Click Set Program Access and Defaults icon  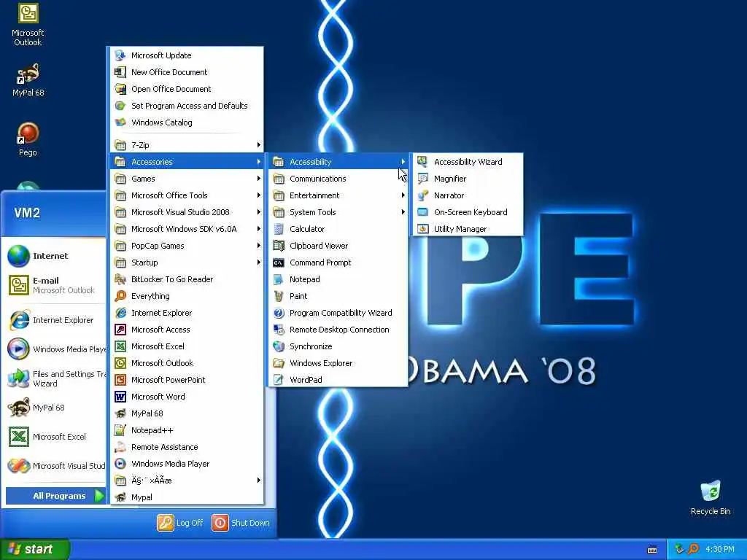(120, 105)
